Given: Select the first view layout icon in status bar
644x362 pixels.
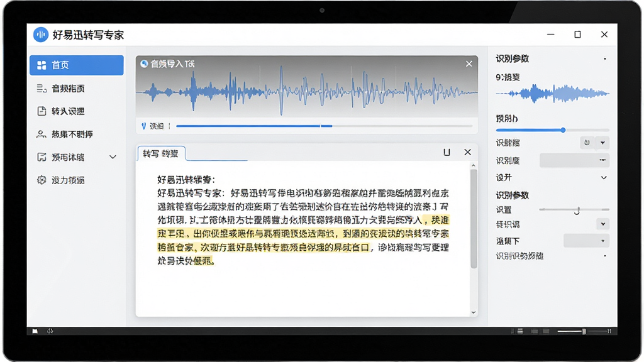Looking at the screenshot, I should click(520, 331).
